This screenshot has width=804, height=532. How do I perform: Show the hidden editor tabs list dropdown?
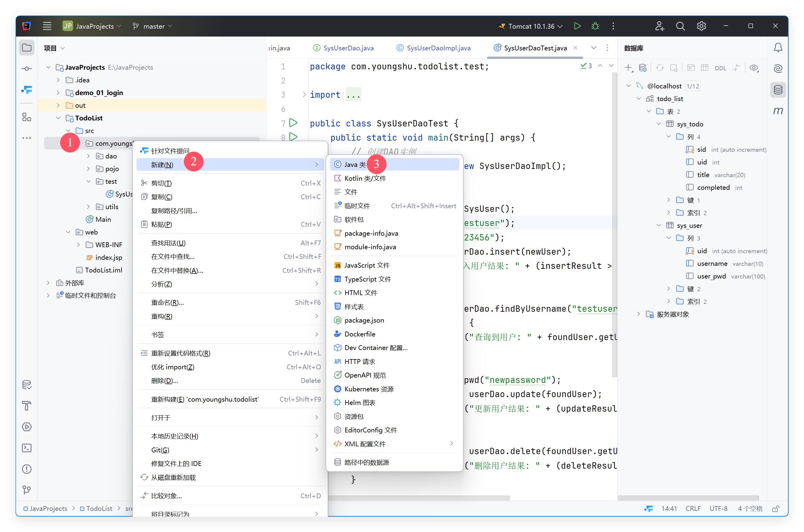click(x=593, y=48)
